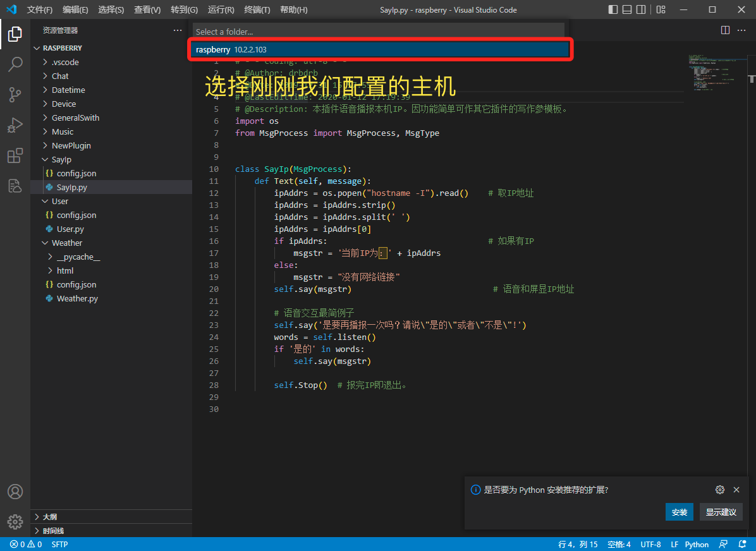Expand the __pycache__ folder
This screenshot has height=551, width=756.
[111, 257]
